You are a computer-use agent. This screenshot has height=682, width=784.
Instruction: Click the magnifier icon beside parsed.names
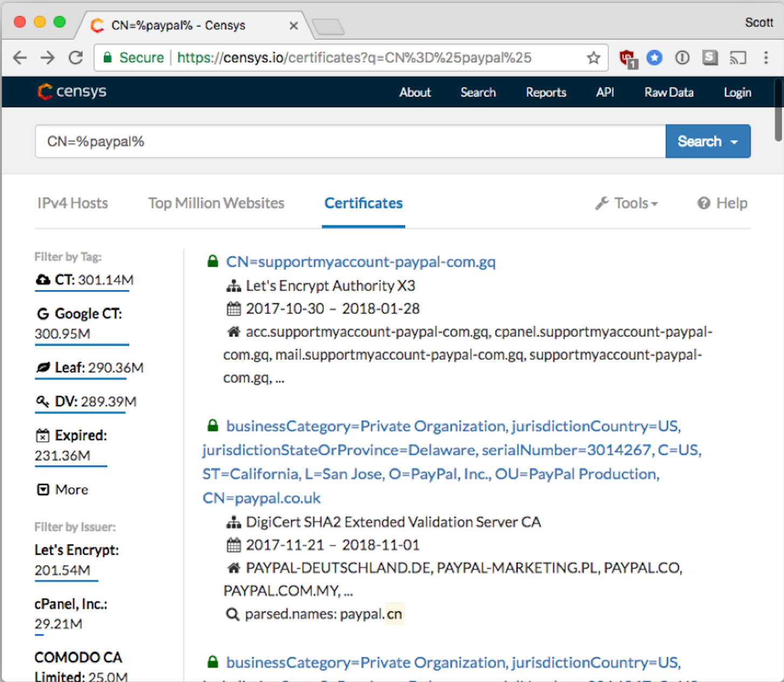pyautogui.click(x=232, y=615)
